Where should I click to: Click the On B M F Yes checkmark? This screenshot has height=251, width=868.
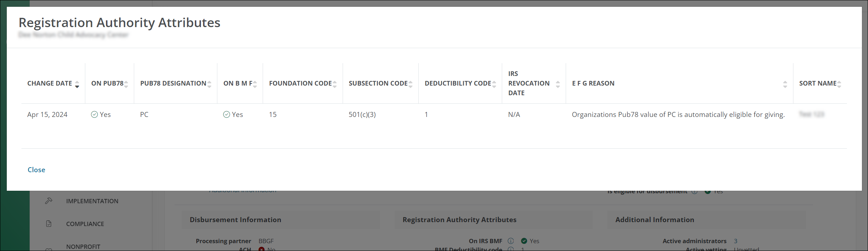227,114
